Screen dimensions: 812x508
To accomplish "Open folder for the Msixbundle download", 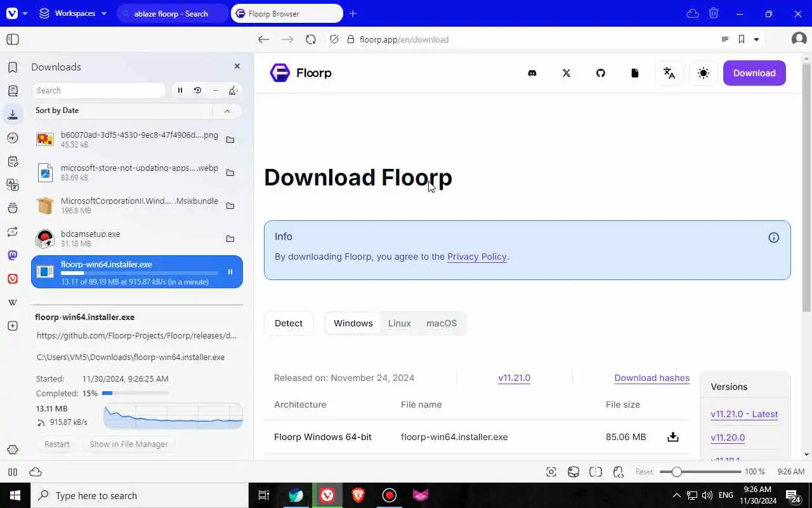I will (230, 206).
